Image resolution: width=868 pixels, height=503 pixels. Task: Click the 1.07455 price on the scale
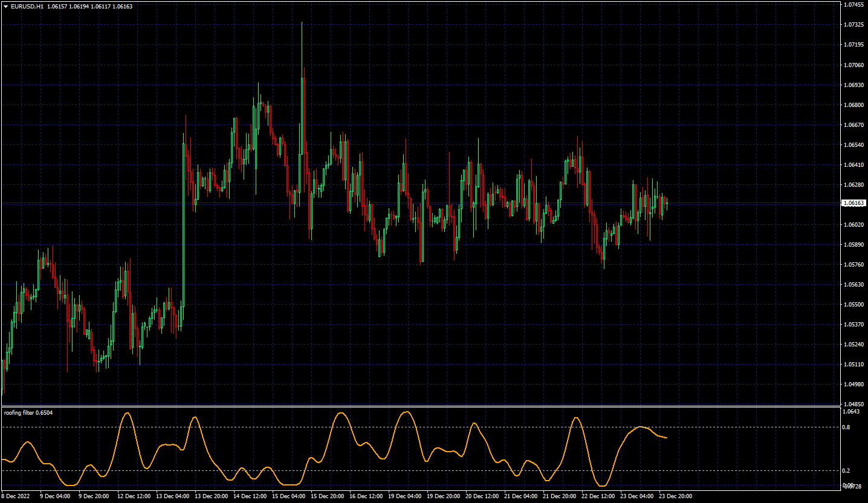[x=853, y=5]
